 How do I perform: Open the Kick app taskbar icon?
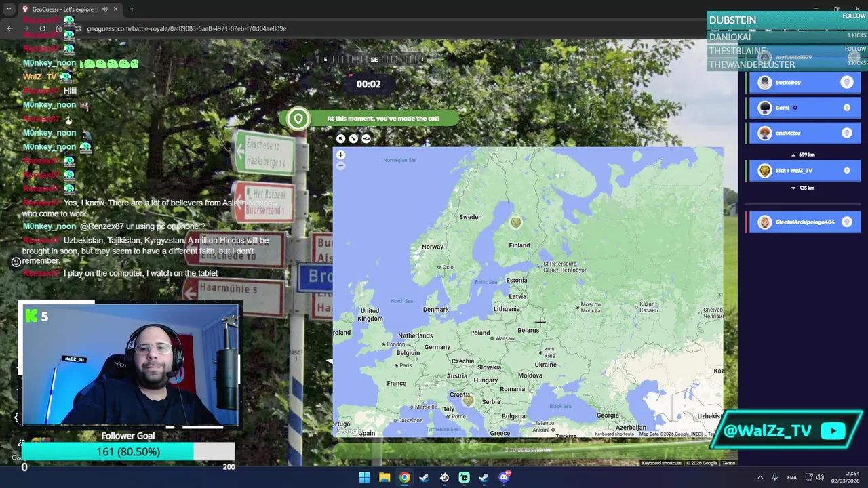point(464,477)
